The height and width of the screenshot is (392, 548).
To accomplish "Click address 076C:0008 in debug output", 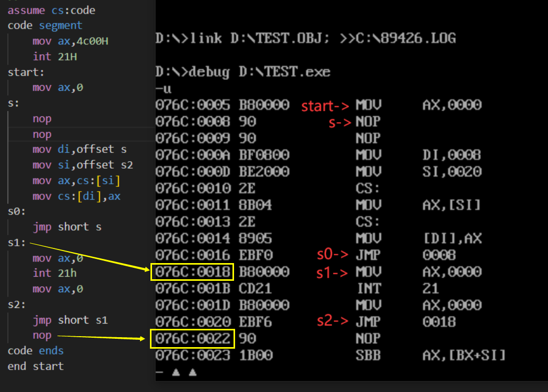I will tap(193, 122).
